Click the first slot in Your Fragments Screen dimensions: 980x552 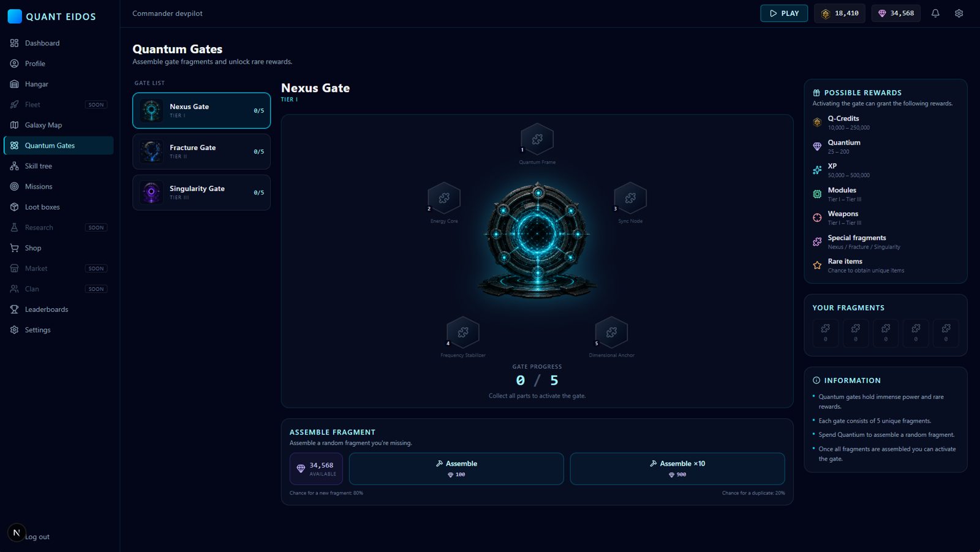point(826,333)
